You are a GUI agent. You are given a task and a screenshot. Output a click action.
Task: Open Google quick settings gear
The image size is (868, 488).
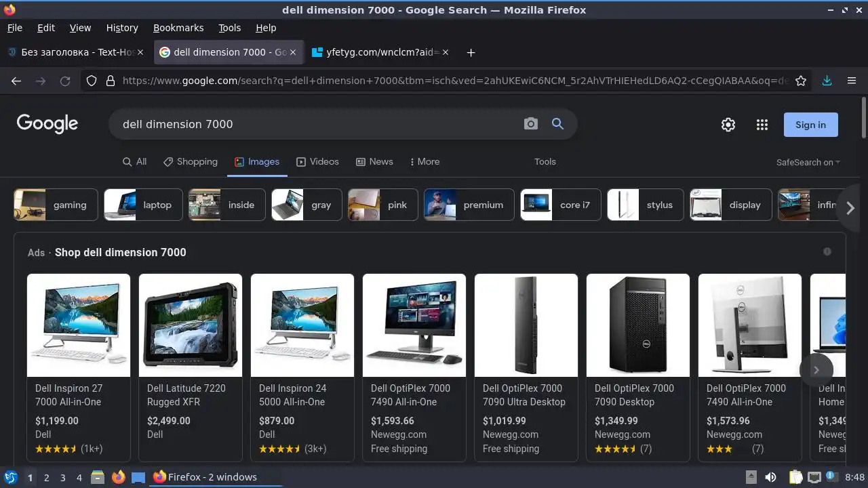728,125
